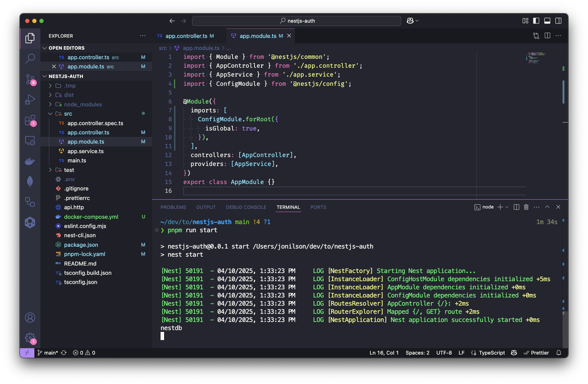Viewport: 588px width, 384px height.
Task: Open Extensions view in activity bar
Action: pos(30,121)
